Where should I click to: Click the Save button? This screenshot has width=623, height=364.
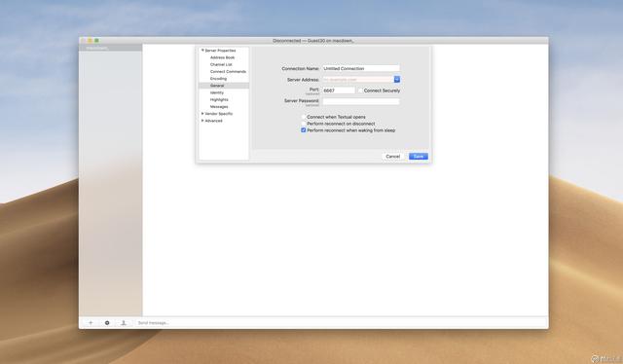click(x=419, y=156)
